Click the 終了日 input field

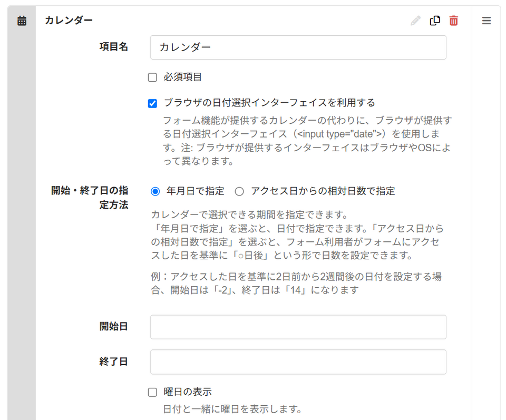pos(298,362)
